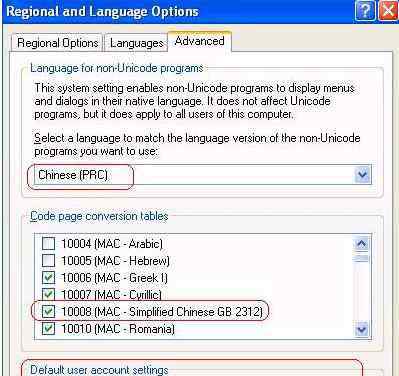Screen dimensions: 399x376
Task: Click the Help question mark icon
Action: [365, 11]
